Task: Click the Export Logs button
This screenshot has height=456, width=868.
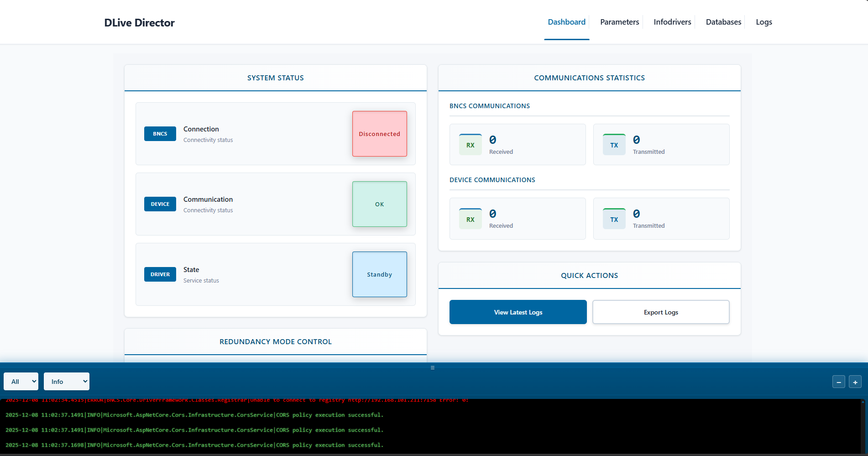Action: click(661, 312)
